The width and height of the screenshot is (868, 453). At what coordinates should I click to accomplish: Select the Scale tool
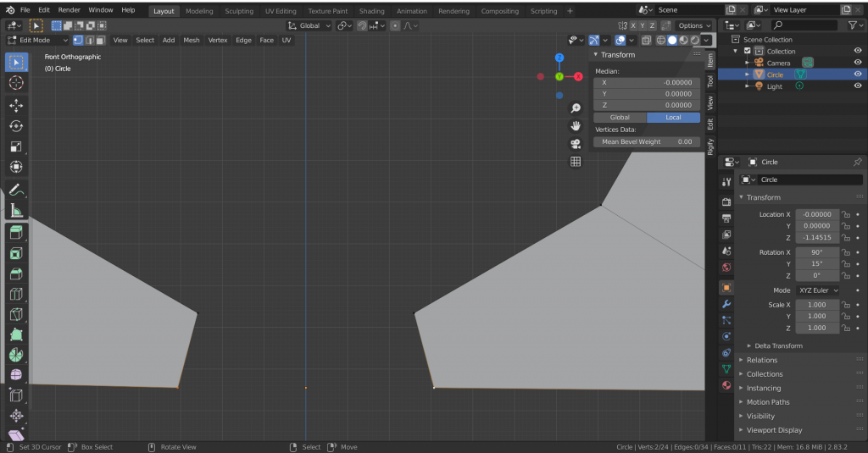pyautogui.click(x=16, y=146)
